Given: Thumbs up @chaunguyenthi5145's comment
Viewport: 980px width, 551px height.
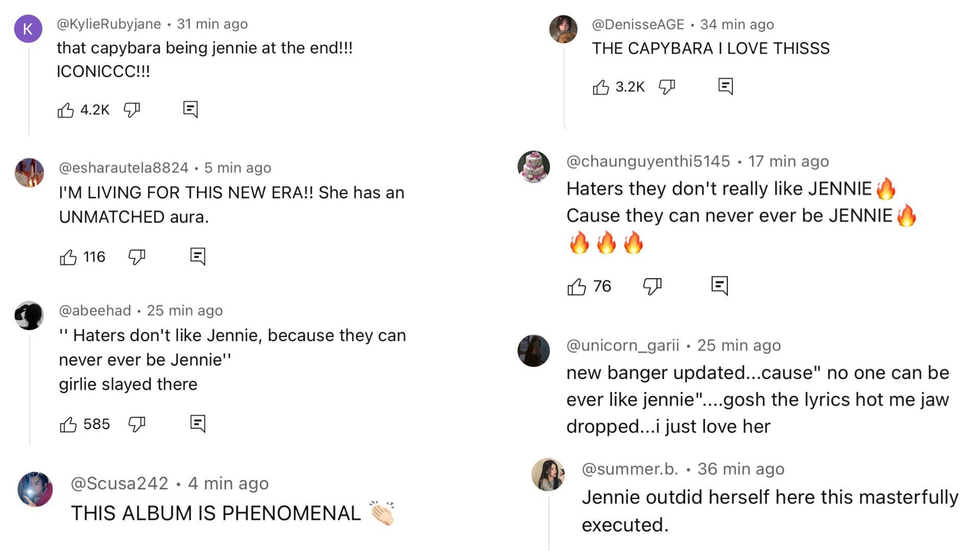Looking at the screenshot, I should coord(577,287).
